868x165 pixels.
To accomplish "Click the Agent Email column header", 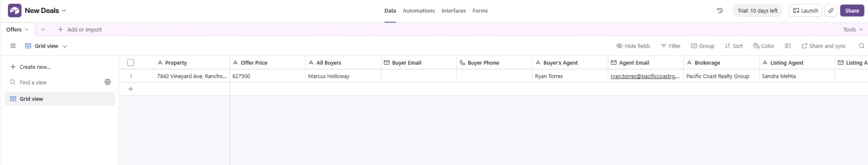I will point(645,63).
